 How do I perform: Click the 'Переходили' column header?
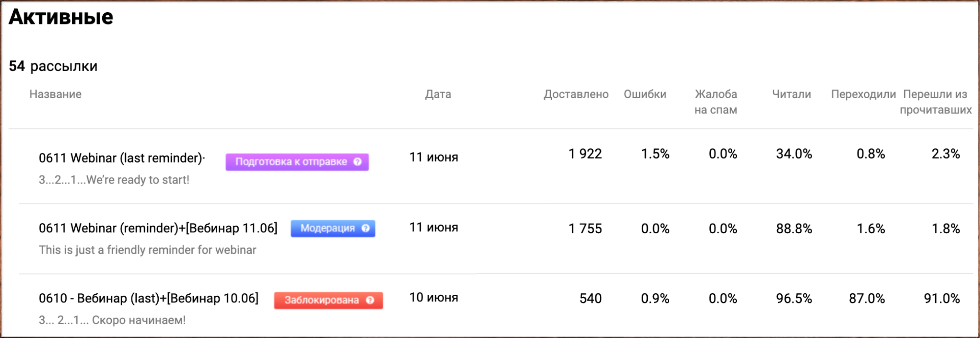(863, 94)
